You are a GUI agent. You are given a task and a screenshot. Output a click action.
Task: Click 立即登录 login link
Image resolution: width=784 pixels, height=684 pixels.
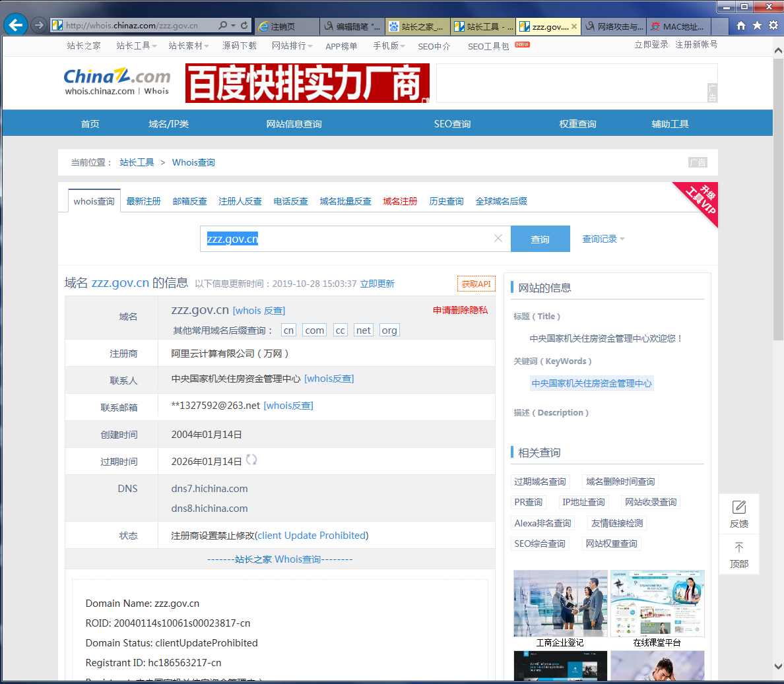(x=651, y=44)
